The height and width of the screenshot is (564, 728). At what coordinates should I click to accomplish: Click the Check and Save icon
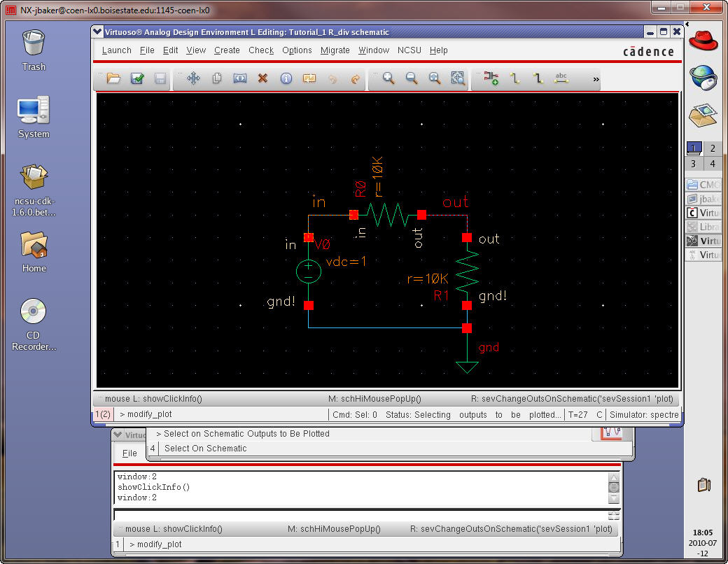(x=137, y=79)
